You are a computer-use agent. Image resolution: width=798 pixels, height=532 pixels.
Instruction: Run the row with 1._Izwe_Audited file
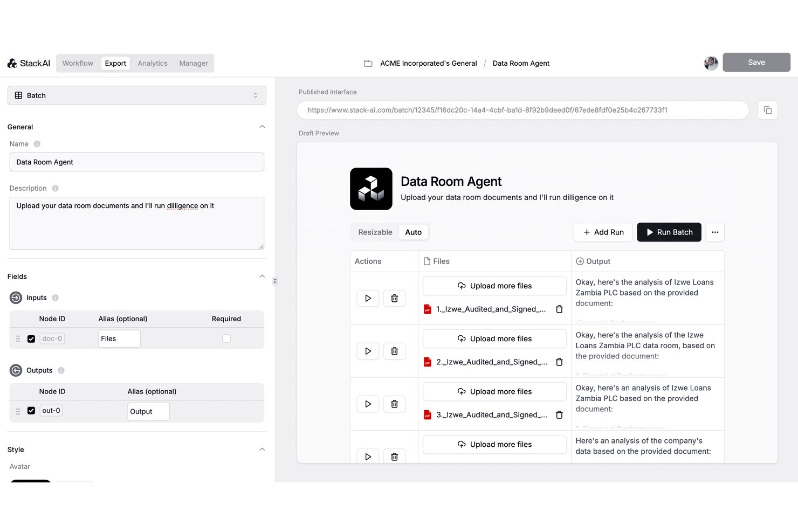click(x=368, y=298)
